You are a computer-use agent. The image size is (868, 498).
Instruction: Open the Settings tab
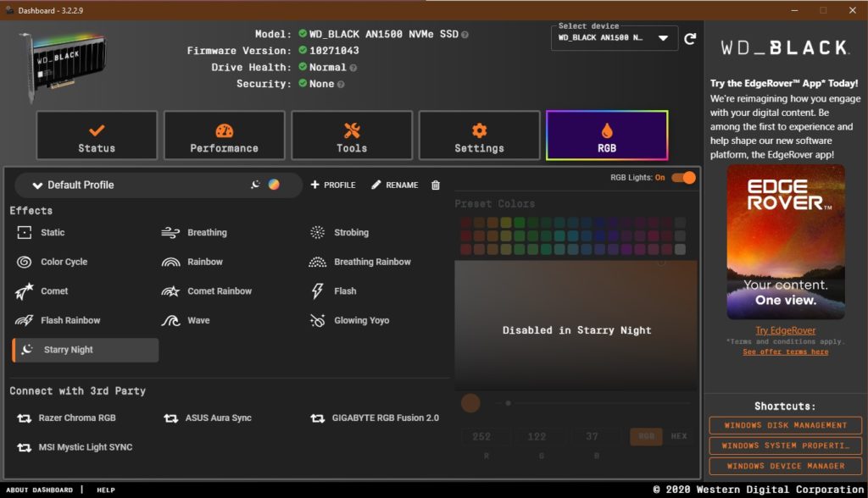click(x=480, y=136)
